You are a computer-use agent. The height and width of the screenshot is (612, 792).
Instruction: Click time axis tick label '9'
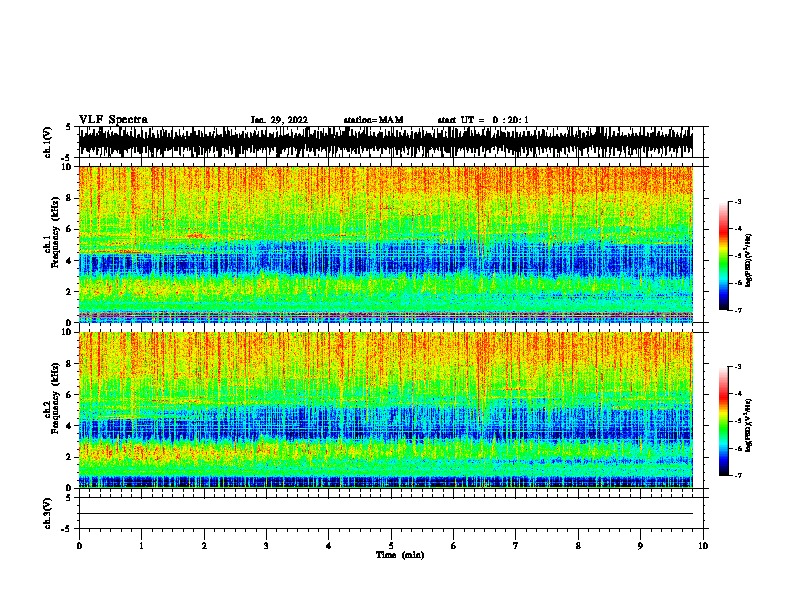pyautogui.click(x=640, y=546)
